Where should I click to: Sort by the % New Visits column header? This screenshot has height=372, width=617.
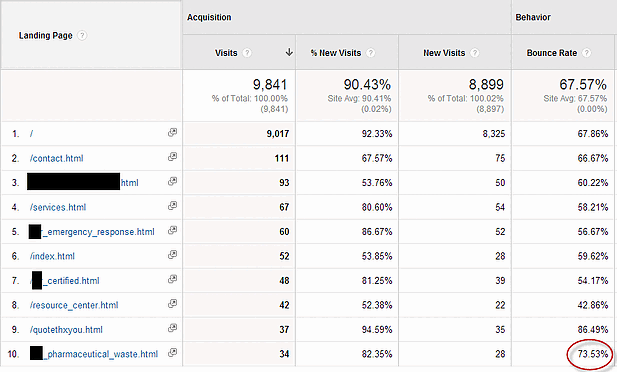[x=336, y=53]
